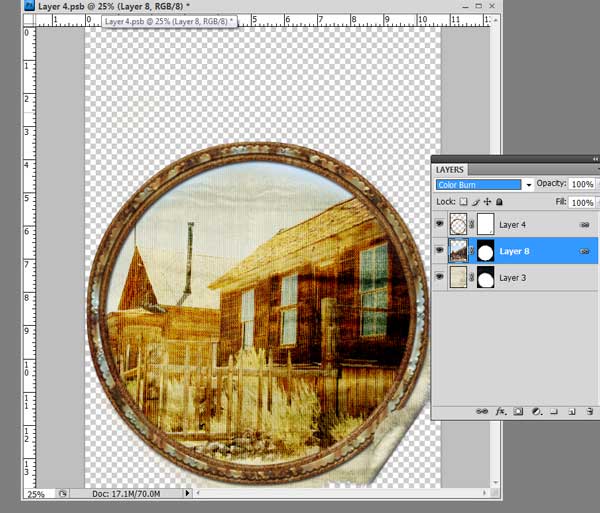Expand the Opacity value field
This screenshot has width=600, height=513.
[582, 185]
